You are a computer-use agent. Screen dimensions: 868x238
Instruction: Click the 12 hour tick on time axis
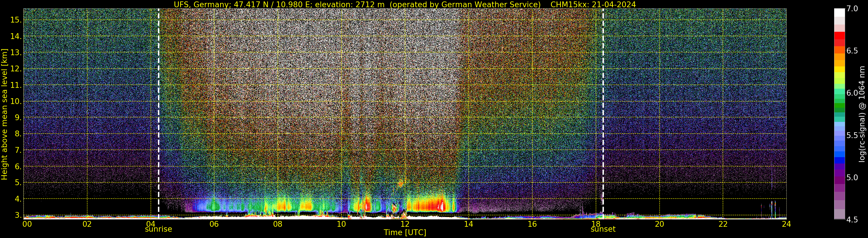click(405, 224)
